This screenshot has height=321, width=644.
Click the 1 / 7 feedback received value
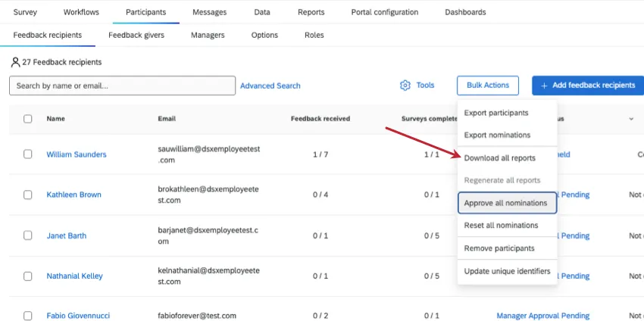tap(320, 154)
